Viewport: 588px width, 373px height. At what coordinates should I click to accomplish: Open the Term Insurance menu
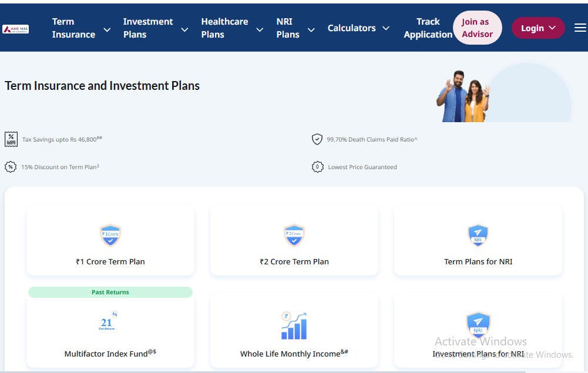click(73, 28)
